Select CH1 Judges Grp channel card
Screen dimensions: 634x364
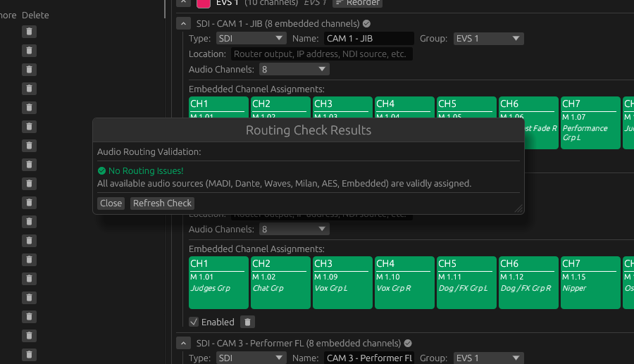[219, 283]
